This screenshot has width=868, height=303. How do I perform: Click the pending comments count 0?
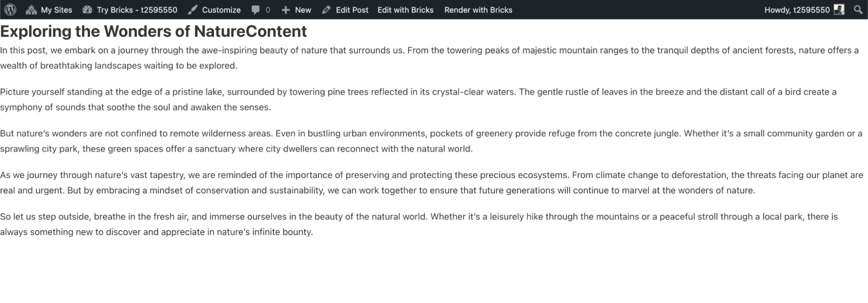[x=268, y=10]
